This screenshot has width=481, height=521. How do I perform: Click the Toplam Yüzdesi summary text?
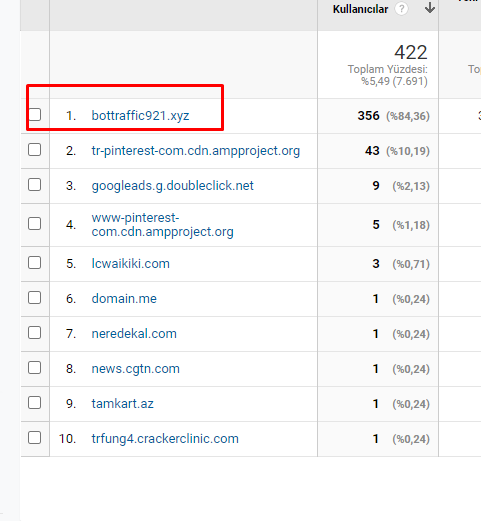click(388, 75)
